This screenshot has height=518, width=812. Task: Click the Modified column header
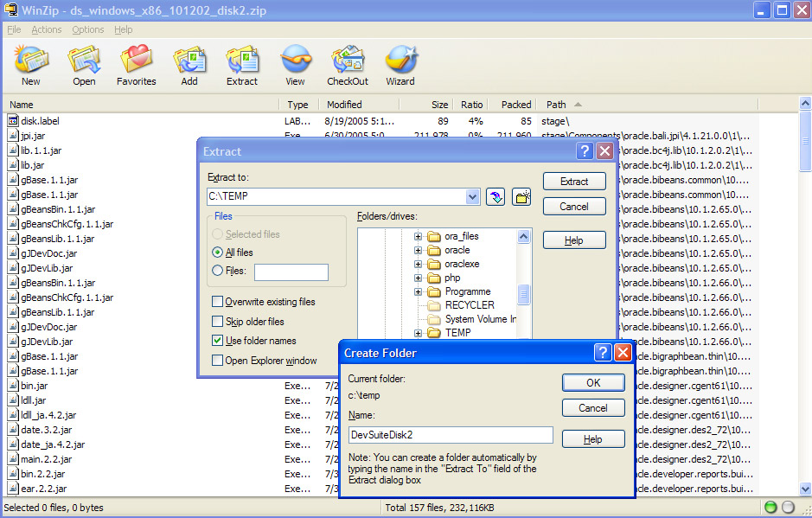click(360, 105)
